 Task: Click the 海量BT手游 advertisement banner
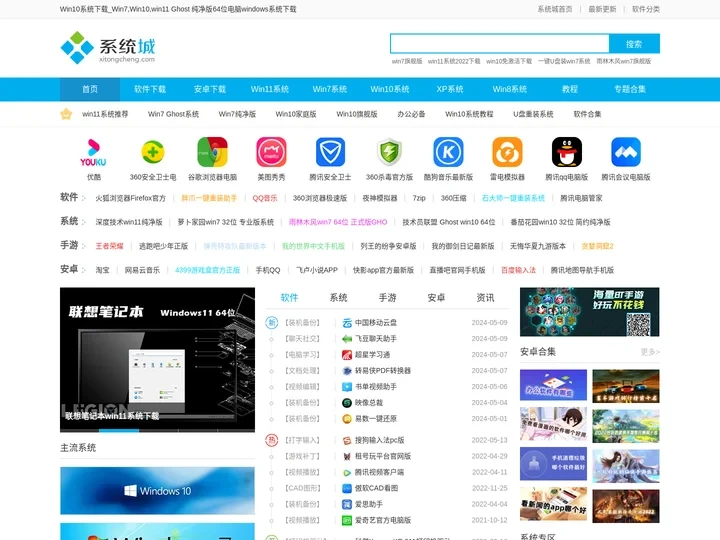pyautogui.click(x=590, y=312)
